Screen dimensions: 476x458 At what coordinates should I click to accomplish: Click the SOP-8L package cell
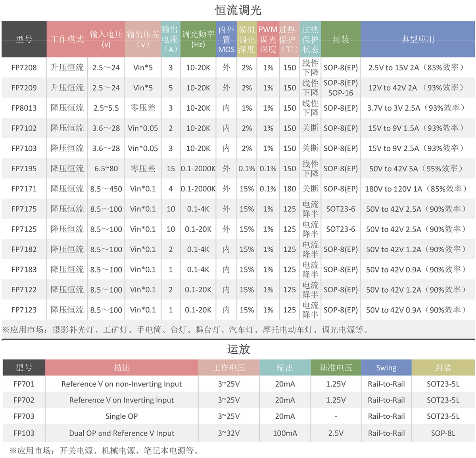pos(443,433)
